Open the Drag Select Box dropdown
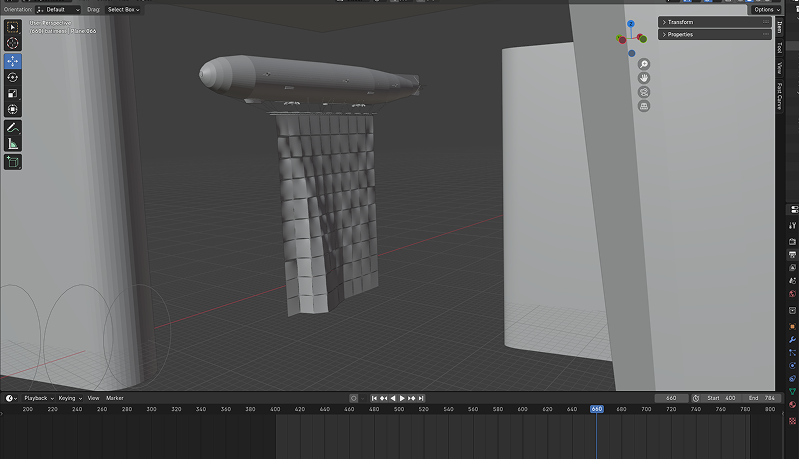 [123, 9]
